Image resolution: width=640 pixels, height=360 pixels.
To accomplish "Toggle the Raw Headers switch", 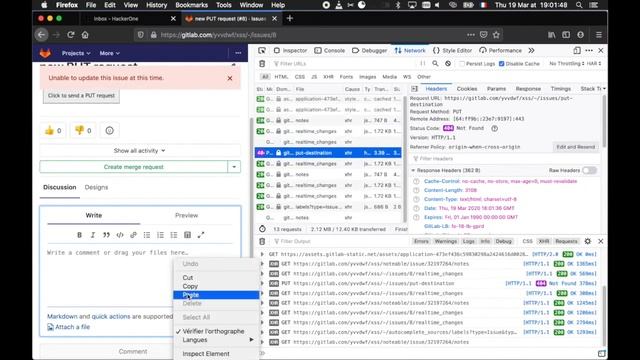I will 589,170.
